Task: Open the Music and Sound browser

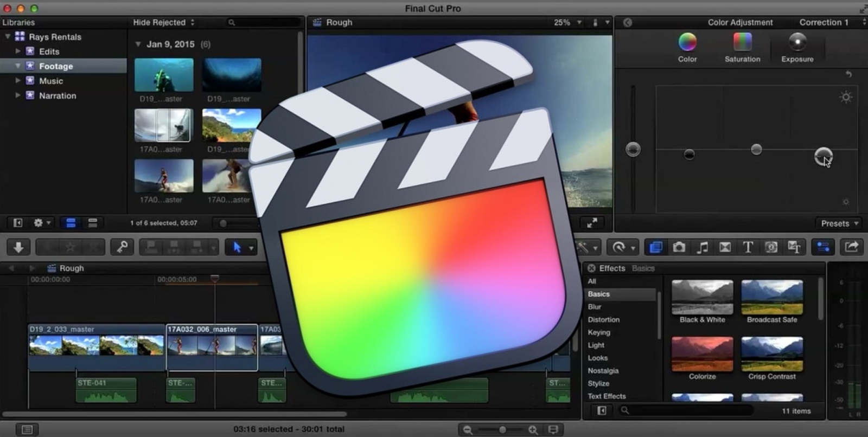Action: point(702,247)
